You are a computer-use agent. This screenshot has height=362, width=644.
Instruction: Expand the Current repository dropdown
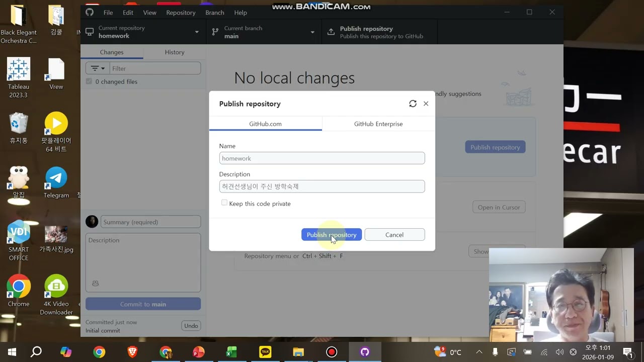point(143,32)
